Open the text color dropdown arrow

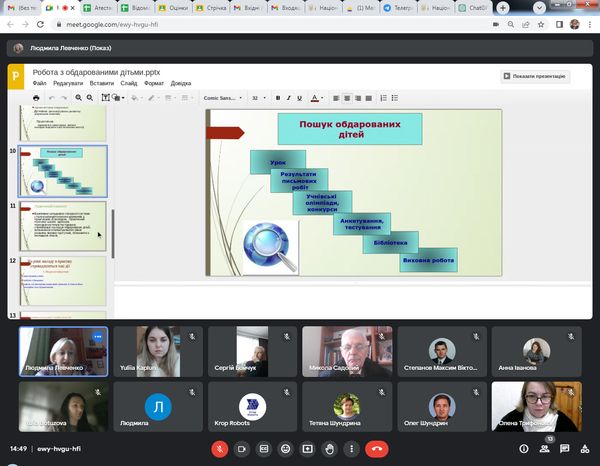(322, 98)
